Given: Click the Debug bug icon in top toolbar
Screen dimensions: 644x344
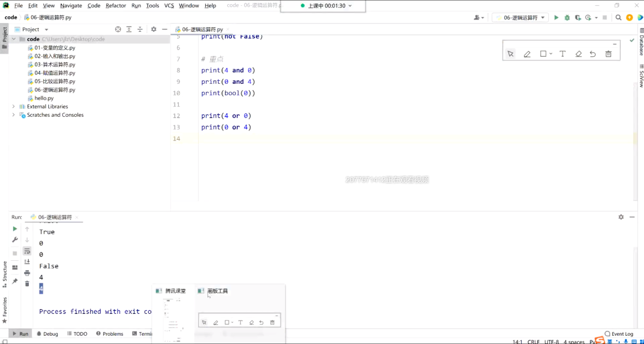Looking at the screenshot, I should point(567,18).
